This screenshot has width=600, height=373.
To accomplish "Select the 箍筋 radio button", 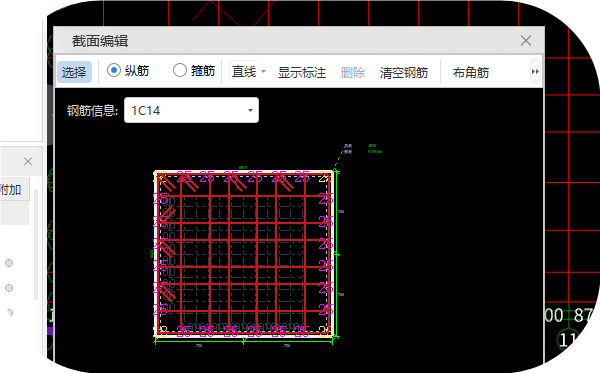I will (x=179, y=70).
